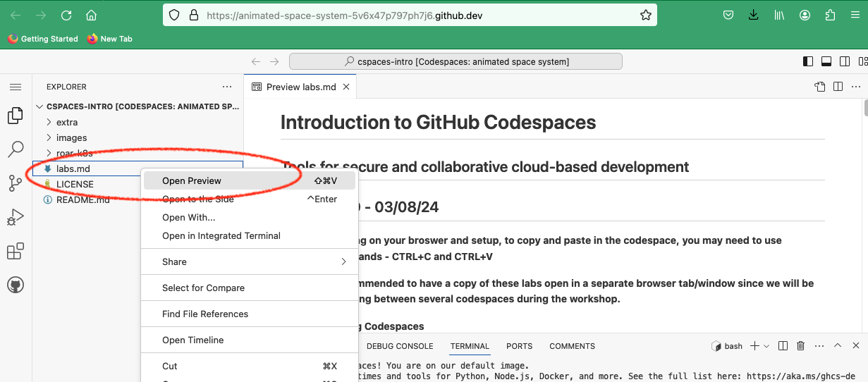Choose Open With... from context menu

tap(250, 218)
